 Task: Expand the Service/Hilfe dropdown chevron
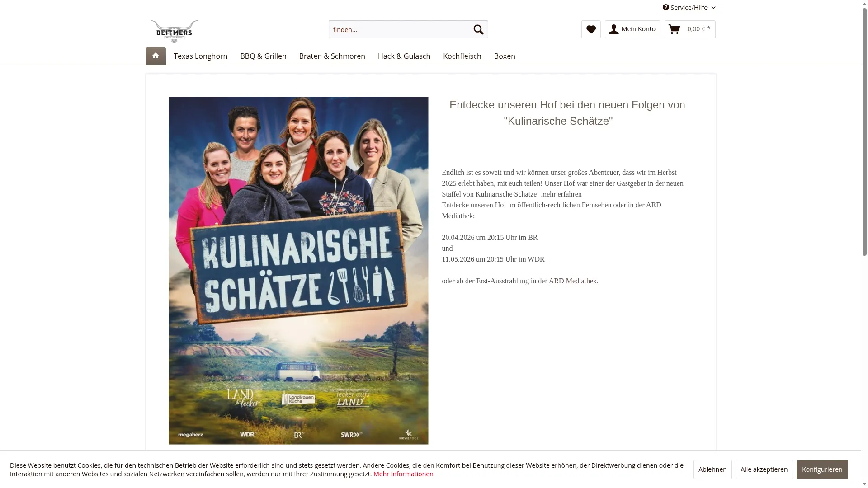pos(713,8)
